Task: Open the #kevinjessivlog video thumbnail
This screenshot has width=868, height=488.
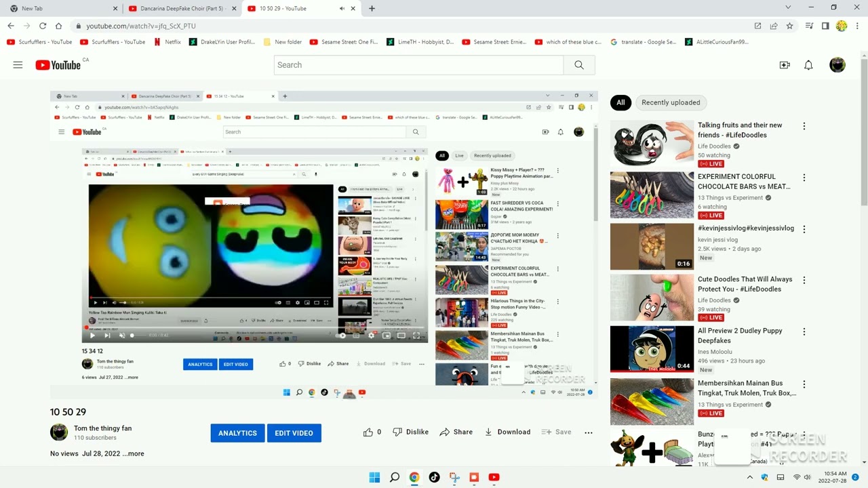Action: click(652, 247)
